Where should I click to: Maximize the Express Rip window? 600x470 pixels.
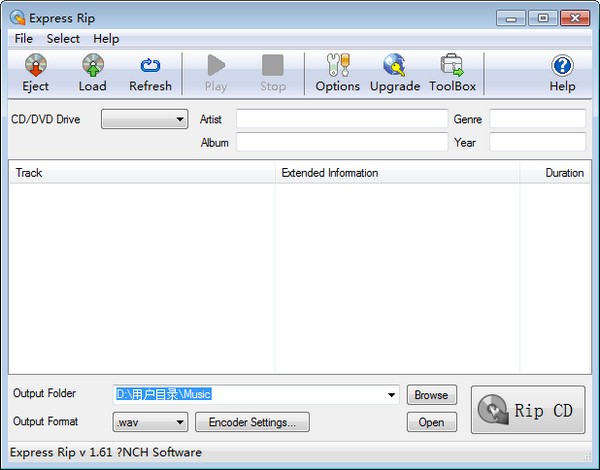[543, 18]
